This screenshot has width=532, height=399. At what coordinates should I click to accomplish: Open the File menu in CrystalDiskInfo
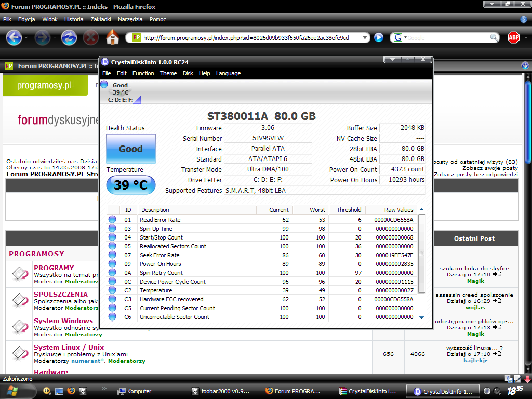(107, 73)
